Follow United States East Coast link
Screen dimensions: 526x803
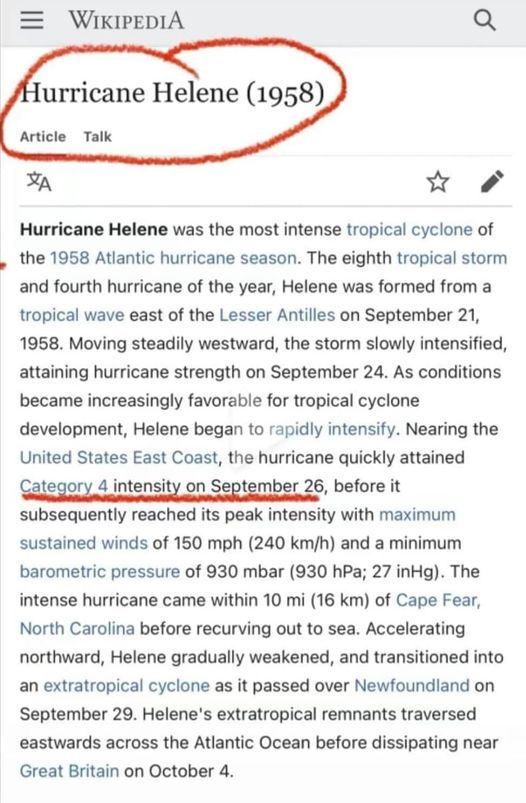[119, 457]
